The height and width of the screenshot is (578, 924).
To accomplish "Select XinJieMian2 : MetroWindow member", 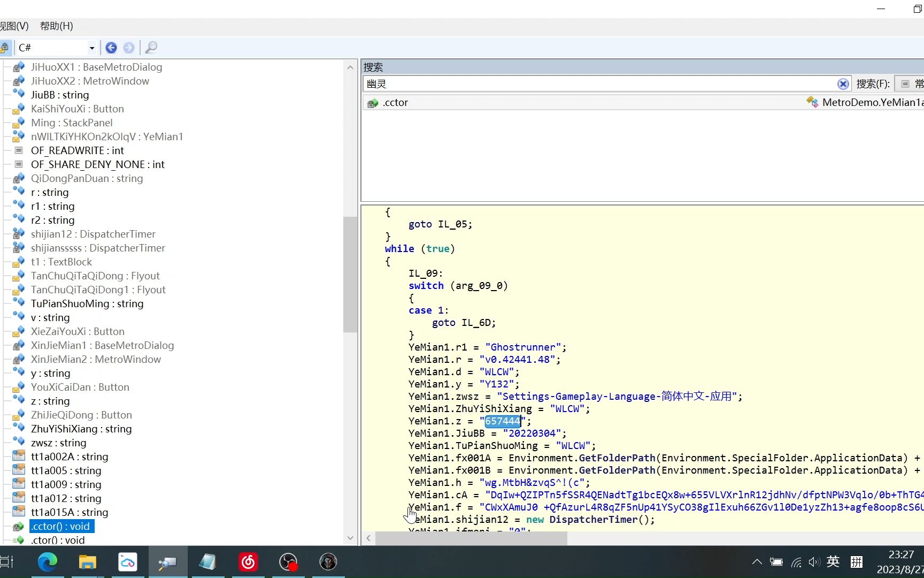I will pyautogui.click(x=96, y=359).
